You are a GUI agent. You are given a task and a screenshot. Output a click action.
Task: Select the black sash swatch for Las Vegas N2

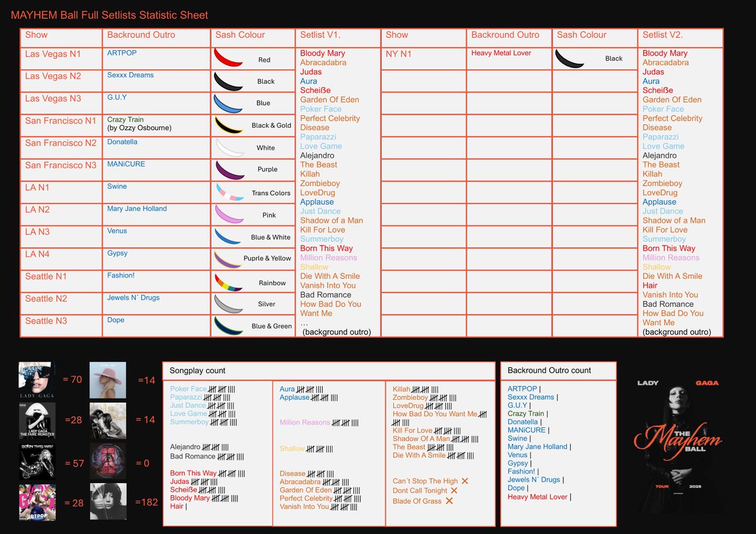coord(229,81)
